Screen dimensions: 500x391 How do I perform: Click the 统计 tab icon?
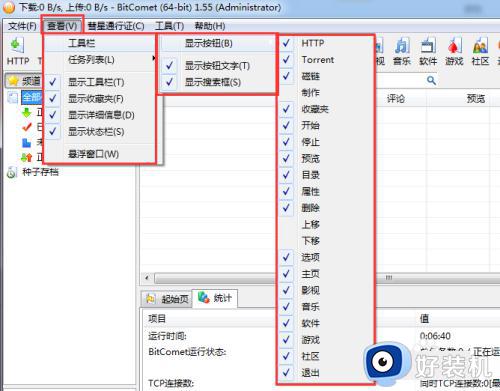[203, 298]
